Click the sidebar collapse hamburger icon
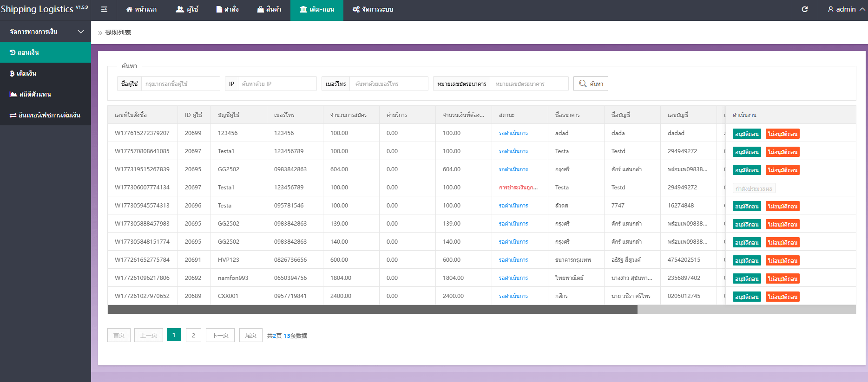 tap(104, 9)
